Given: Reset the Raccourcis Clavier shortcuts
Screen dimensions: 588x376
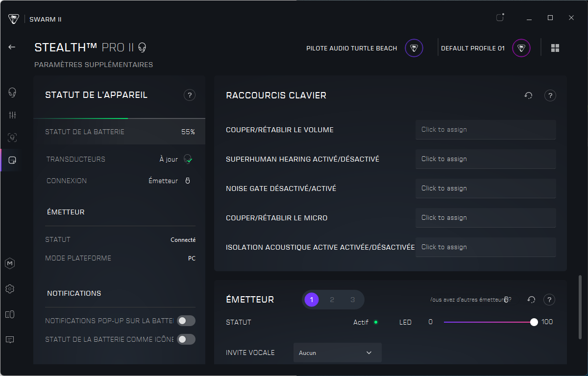Looking at the screenshot, I should tap(529, 95).
